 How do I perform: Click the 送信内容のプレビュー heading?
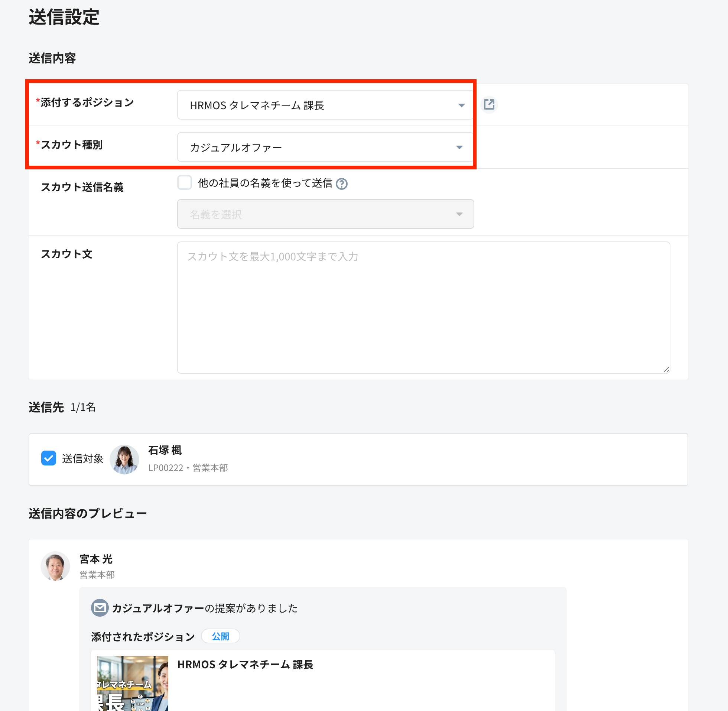tap(88, 513)
